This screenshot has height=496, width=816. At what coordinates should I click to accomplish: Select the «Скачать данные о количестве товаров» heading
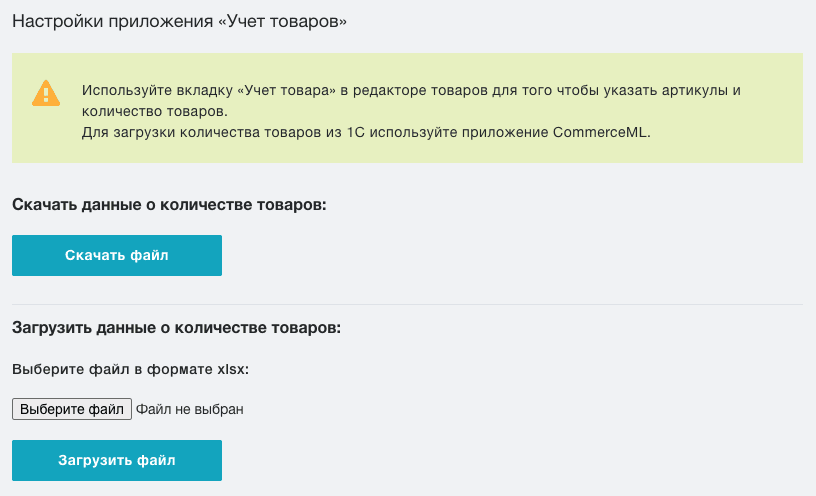[169, 205]
